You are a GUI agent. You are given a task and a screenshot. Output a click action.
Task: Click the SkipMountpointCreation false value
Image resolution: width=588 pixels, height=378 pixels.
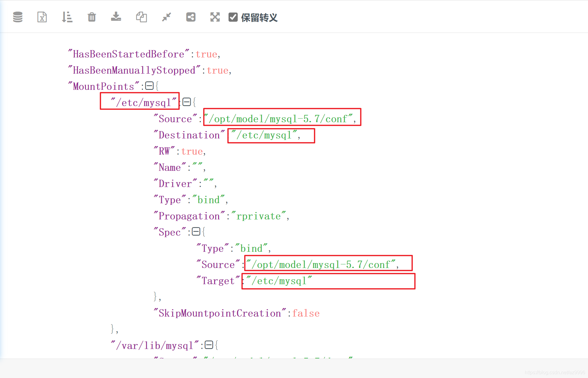306,313
